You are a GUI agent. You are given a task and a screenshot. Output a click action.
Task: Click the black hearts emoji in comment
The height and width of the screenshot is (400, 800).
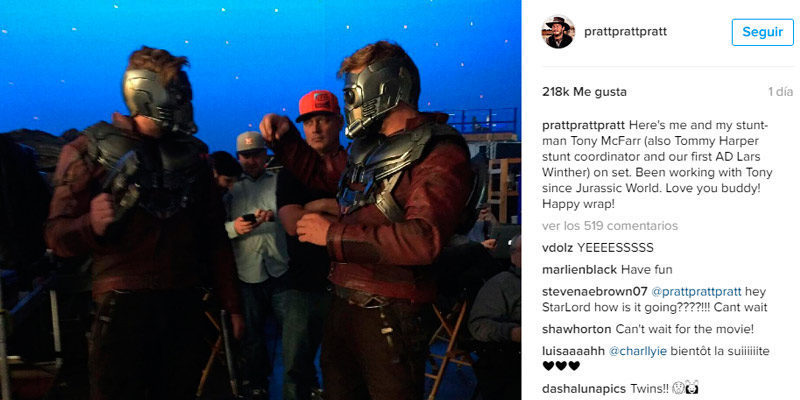[561, 366]
